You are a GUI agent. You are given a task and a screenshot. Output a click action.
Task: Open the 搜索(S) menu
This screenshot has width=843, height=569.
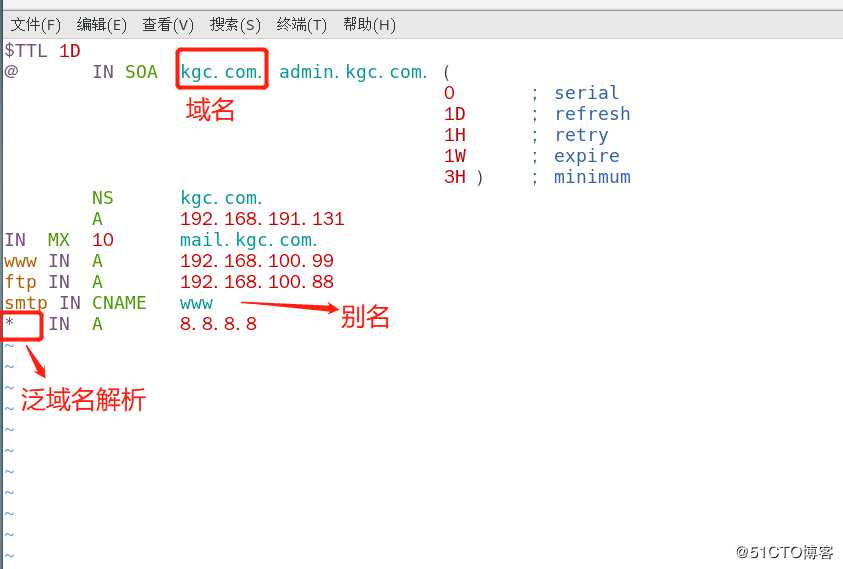coord(235,25)
